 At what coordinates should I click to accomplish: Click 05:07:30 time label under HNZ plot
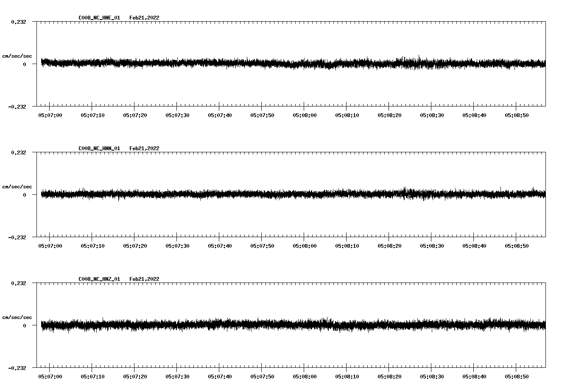177,377
